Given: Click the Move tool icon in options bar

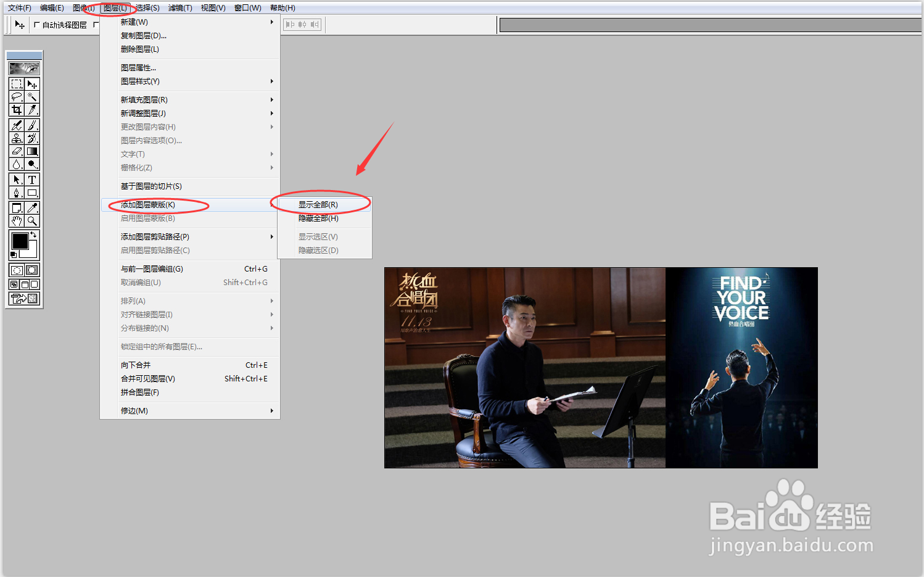Looking at the screenshot, I should click(x=20, y=25).
